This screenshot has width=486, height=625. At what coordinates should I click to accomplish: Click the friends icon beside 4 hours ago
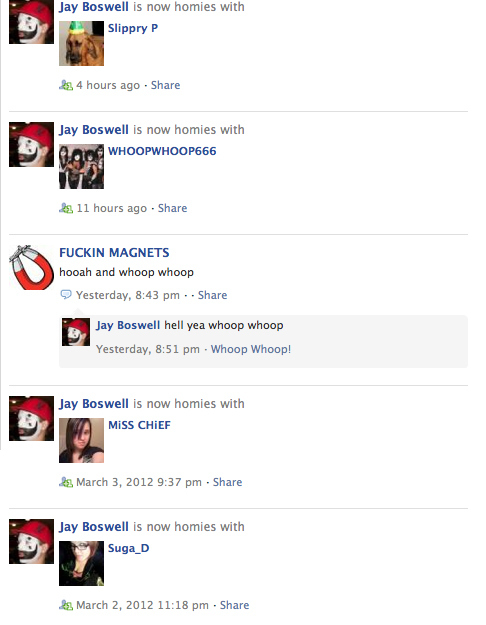click(x=66, y=85)
